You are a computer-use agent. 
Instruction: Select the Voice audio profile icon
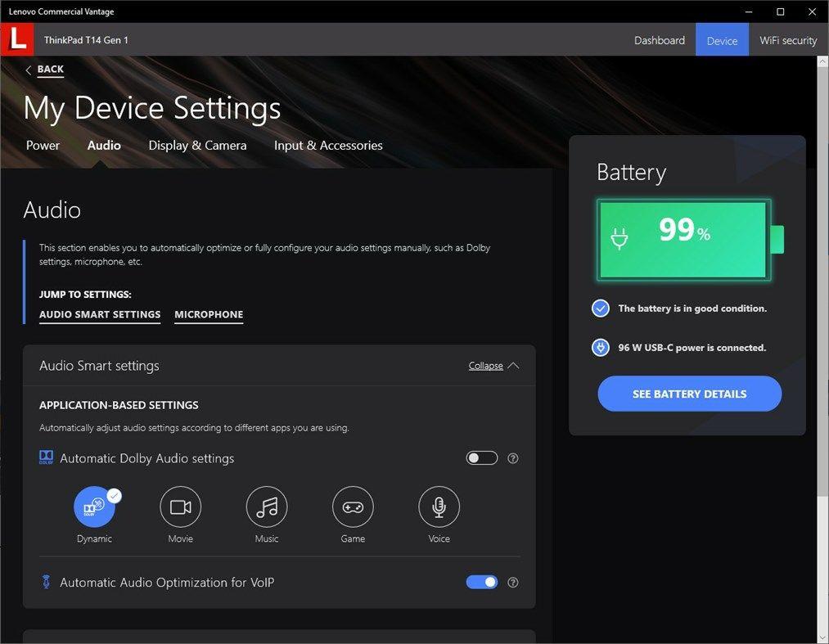pyautogui.click(x=439, y=506)
